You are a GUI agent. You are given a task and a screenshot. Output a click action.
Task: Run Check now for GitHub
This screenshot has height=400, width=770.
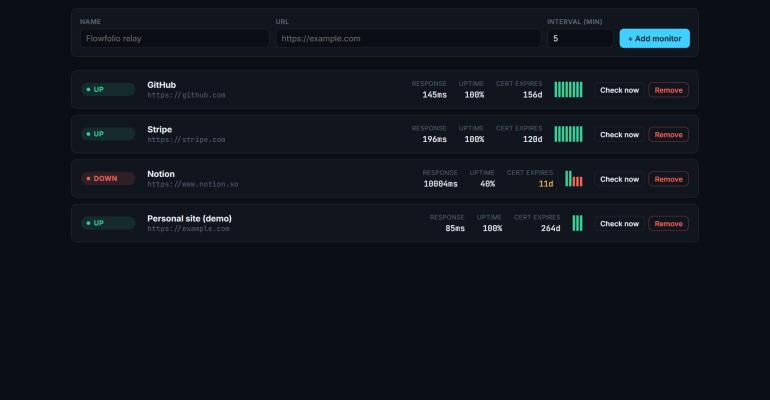[x=619, y=90]
